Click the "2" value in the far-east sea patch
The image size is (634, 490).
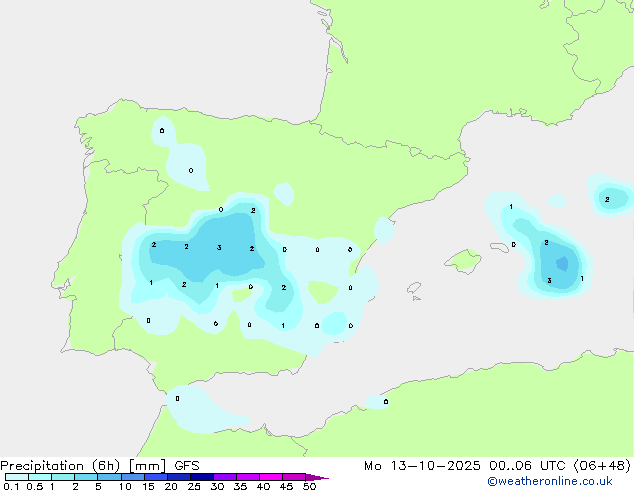(607, 199)
